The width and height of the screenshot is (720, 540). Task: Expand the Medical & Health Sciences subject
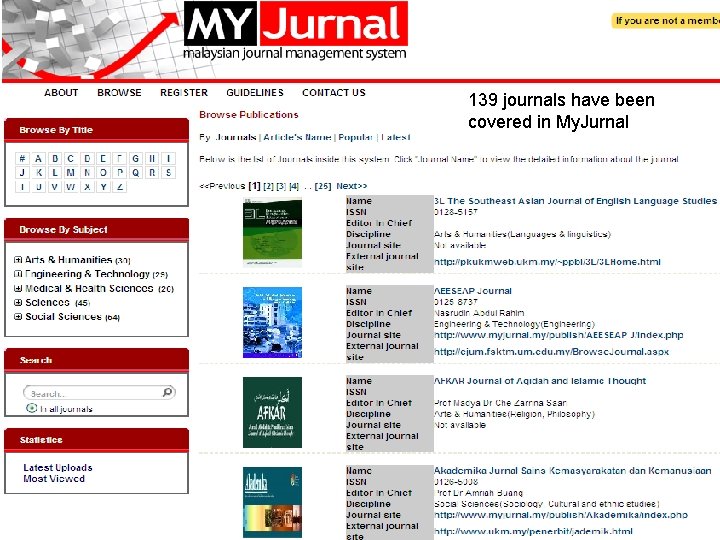[x=18, y=288]
